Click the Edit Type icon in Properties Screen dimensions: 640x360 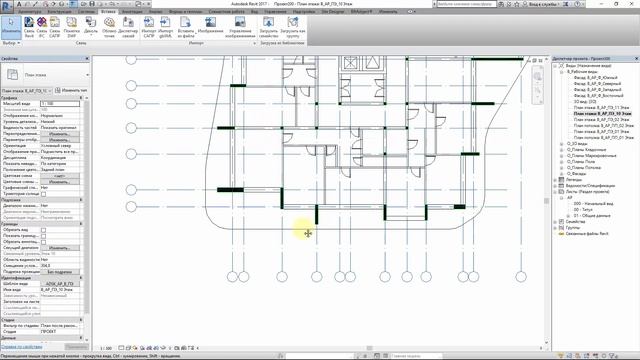pyautogui.click(x=58, y=90)
